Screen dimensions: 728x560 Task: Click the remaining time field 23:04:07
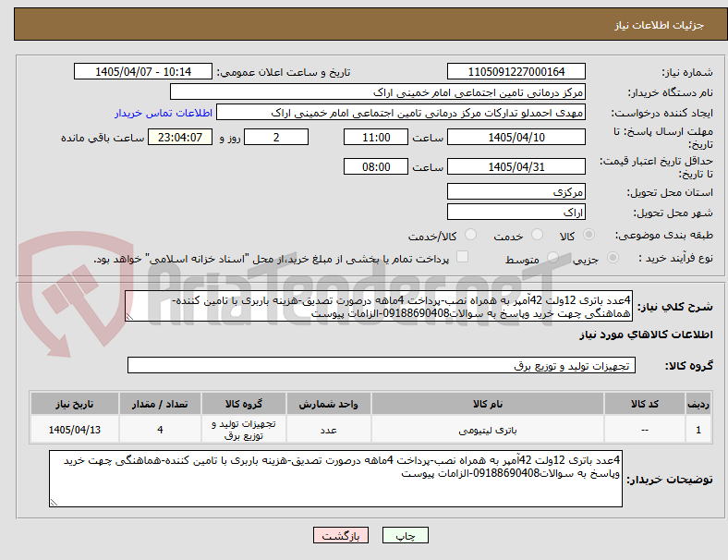[180, 137]
